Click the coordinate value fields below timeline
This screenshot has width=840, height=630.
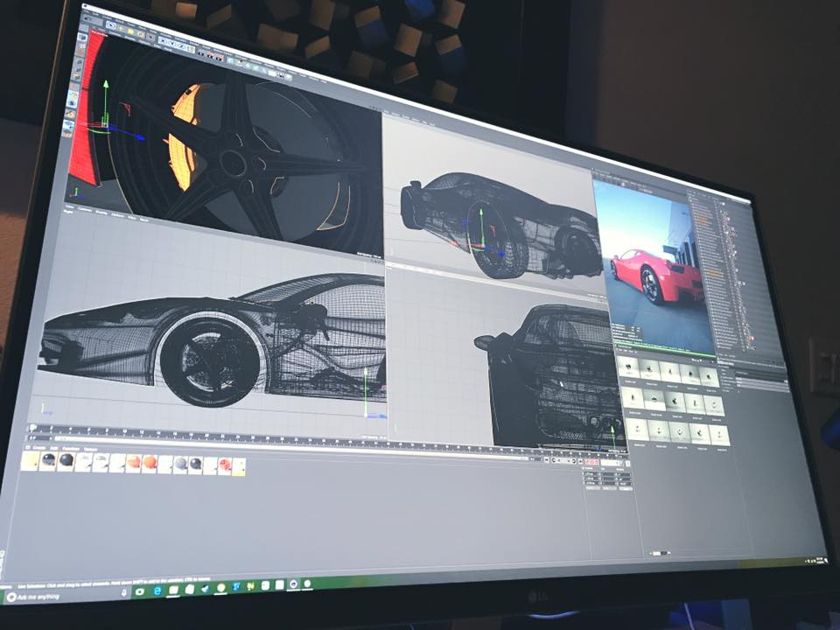point(607,479)
